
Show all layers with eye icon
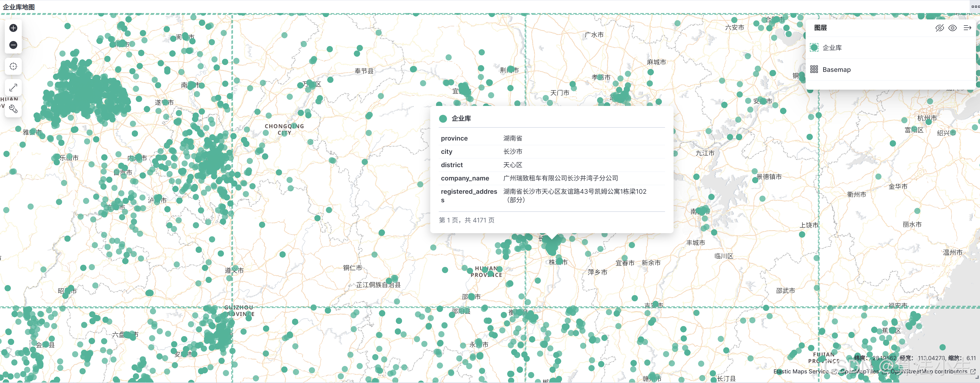click(953, 28)
